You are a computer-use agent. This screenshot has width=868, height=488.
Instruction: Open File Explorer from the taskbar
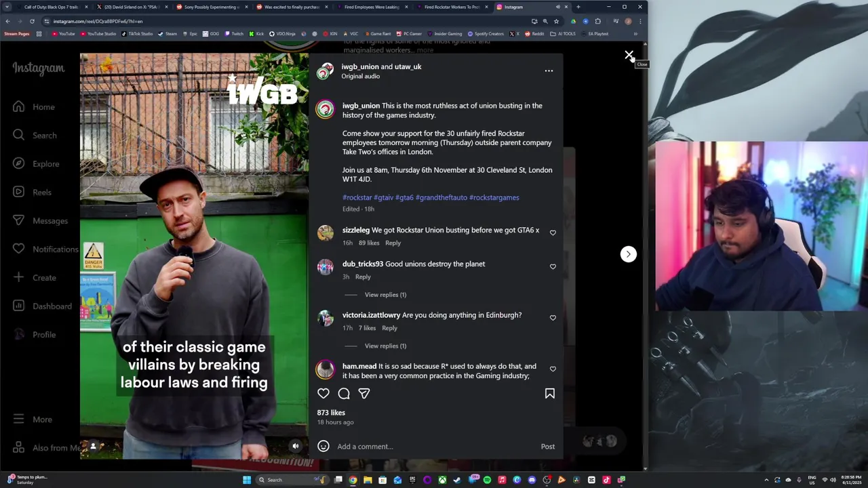click(368, 480)
